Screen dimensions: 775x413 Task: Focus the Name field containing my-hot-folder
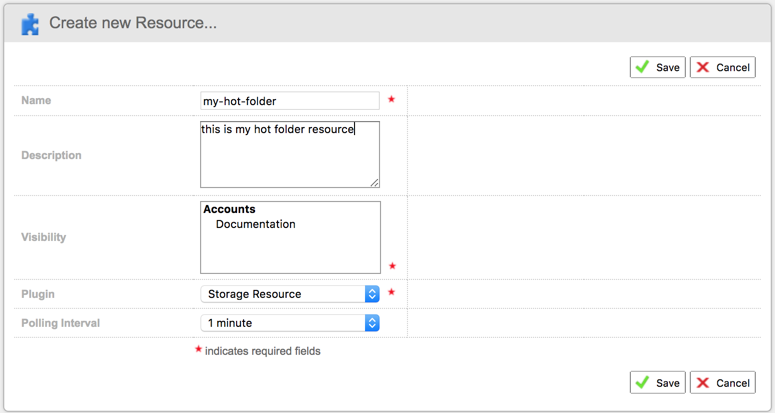[290, 101]
